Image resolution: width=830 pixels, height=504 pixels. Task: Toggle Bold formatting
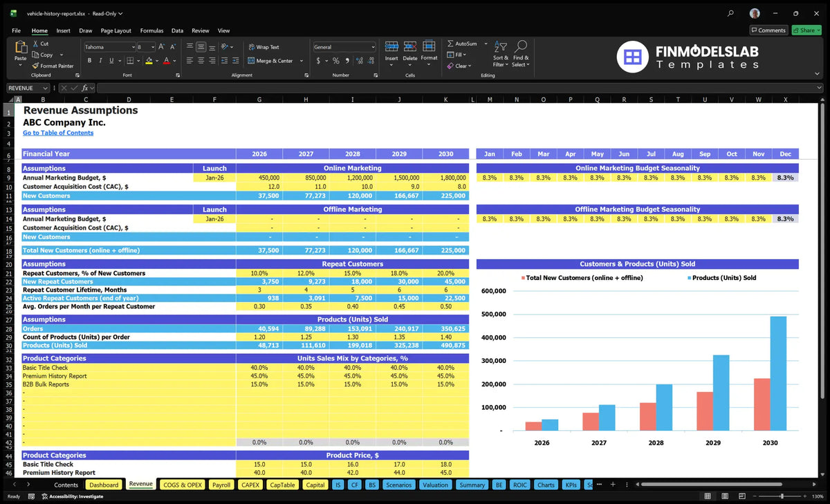tap(90, 61)
